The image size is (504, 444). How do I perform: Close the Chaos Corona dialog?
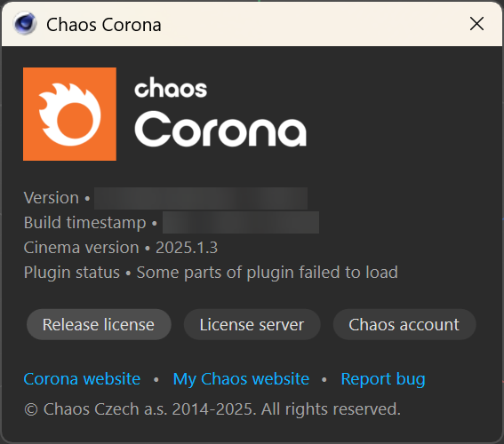click(476, 24)
